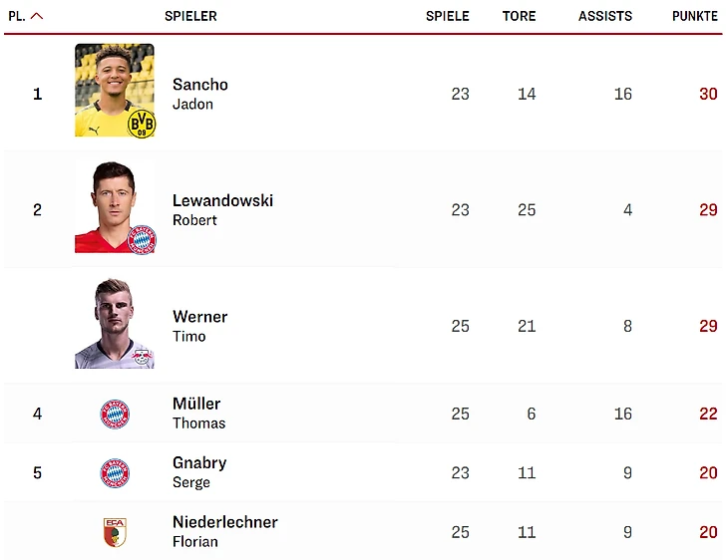Open Timo Werner's player photo

click(115, 323)
